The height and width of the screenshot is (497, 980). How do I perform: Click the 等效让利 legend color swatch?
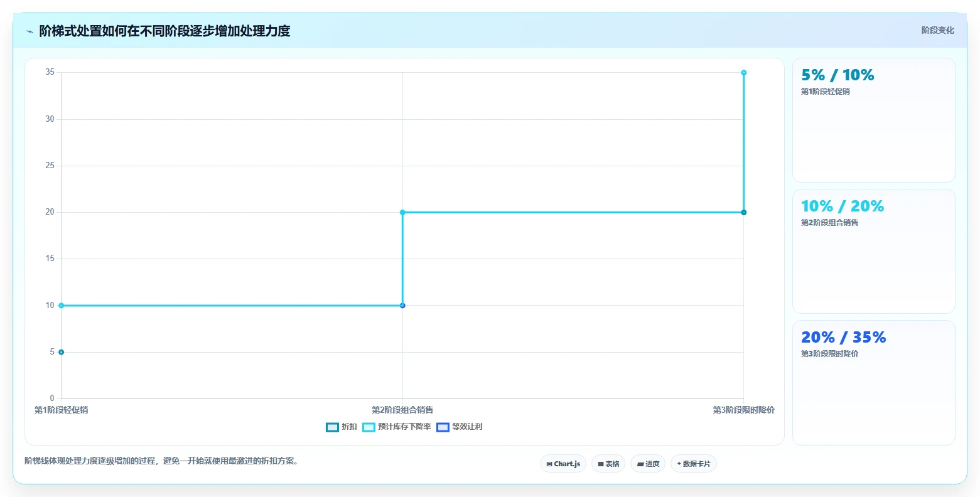(x=443, y=427)
